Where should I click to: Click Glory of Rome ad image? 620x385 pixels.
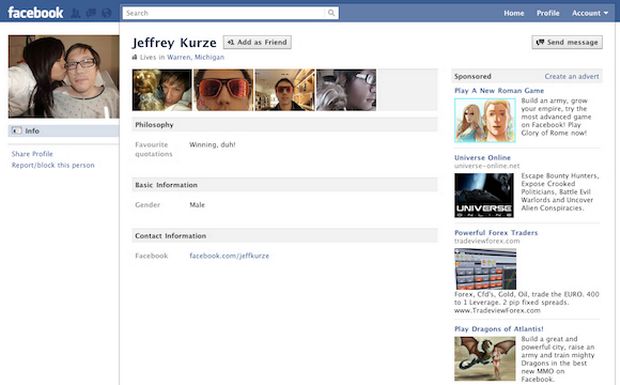485,121
